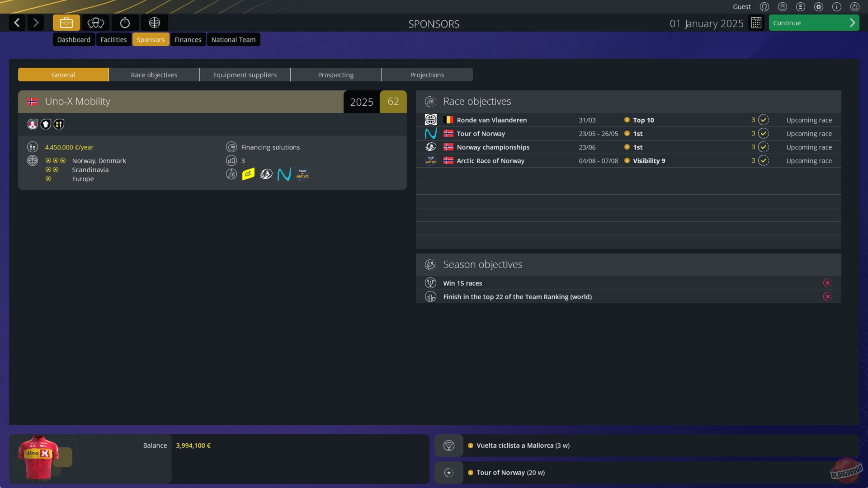Viewport: 868px width, 488px height.
Task: Open the settings gear icon in top bar
Action: click(x=819, y=7)
